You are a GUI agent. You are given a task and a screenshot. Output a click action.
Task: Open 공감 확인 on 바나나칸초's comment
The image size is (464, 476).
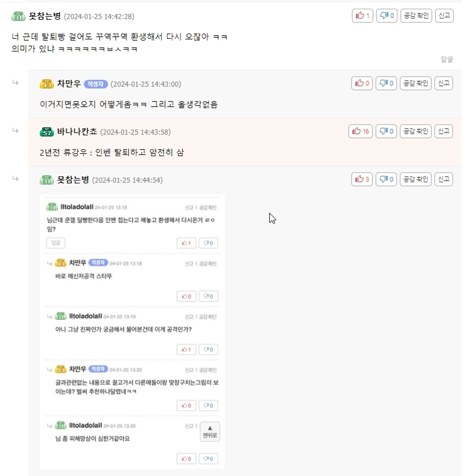[415, 131]
